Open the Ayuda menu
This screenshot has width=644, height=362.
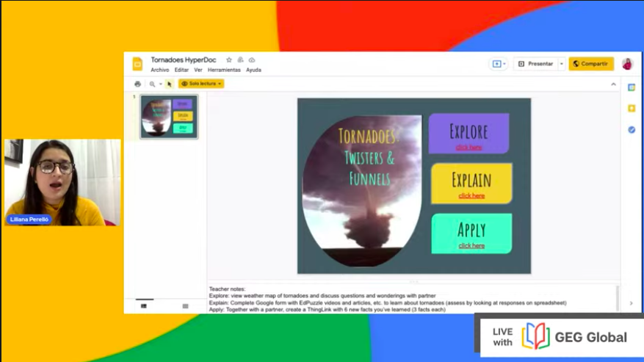(x=253, y=70)
